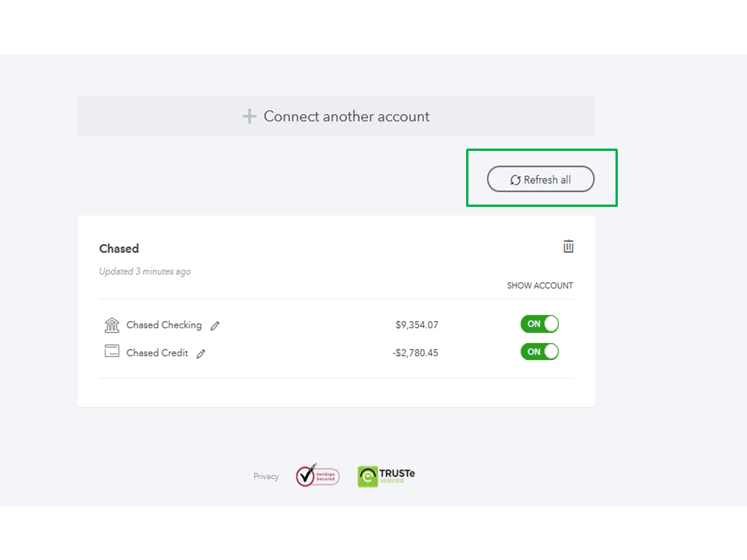
Task: Open the VeriSign Secured badge
Action: pyautogui.click(x=317, y=475)
